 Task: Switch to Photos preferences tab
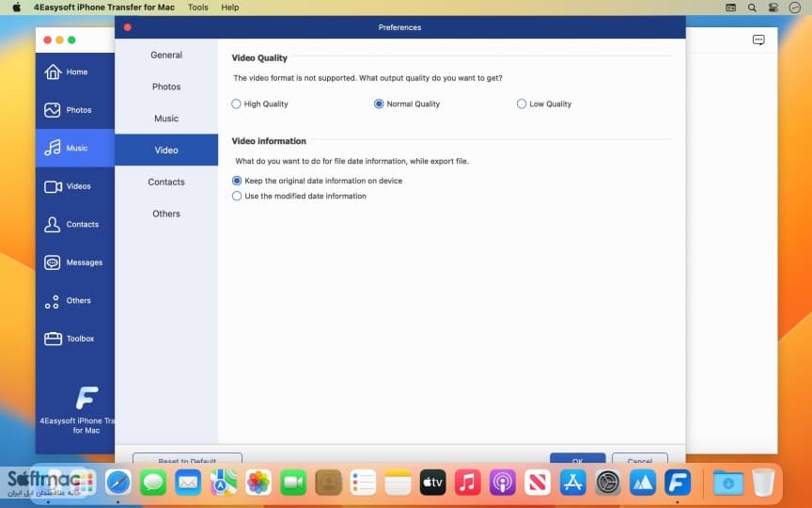coord(166,87)
